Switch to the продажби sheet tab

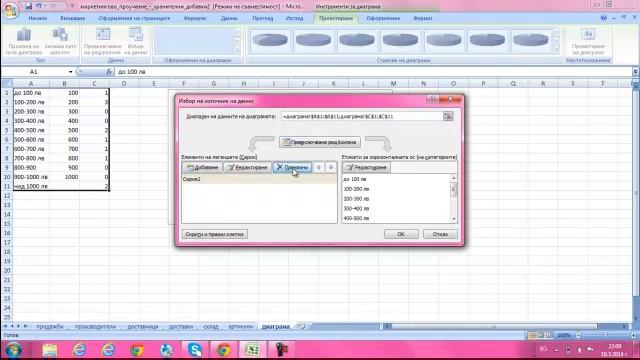50,327
